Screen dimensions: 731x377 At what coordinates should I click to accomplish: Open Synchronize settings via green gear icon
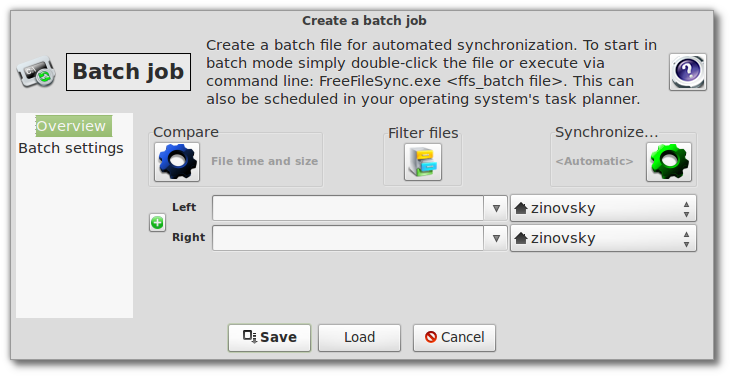669,162
